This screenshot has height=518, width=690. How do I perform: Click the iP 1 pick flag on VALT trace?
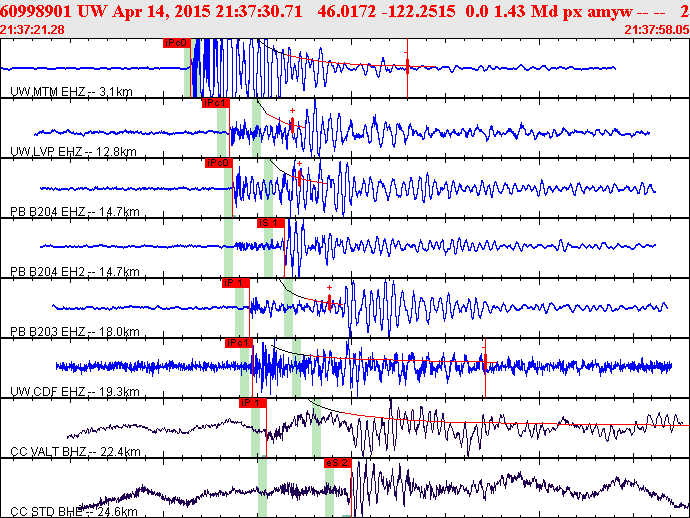pyautogui.click(x=253, y=403)
